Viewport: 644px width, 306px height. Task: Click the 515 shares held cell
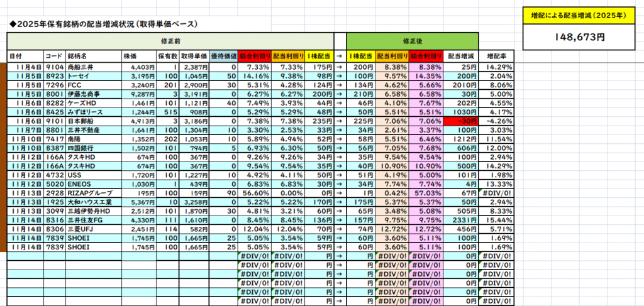[x=168, y=111]
